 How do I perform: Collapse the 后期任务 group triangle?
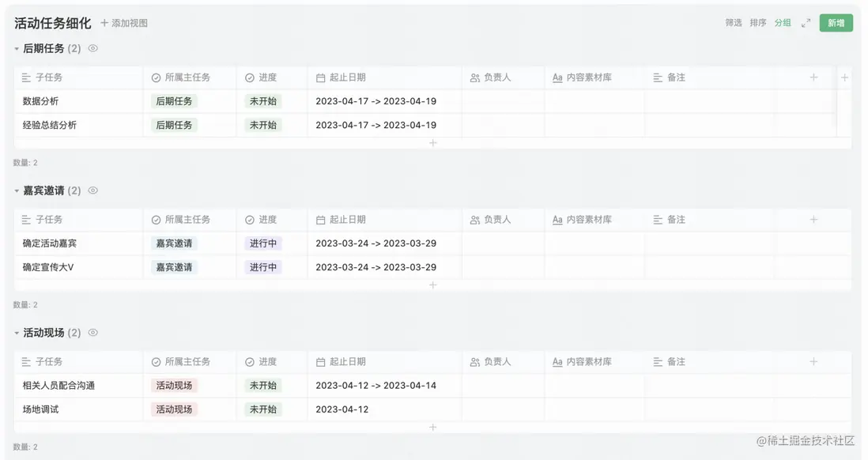point(17,49)
